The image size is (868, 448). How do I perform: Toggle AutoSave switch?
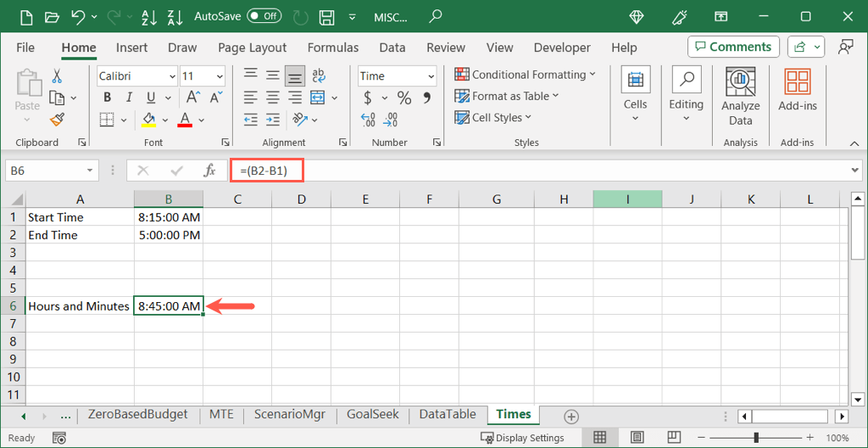tap(264, 16)
